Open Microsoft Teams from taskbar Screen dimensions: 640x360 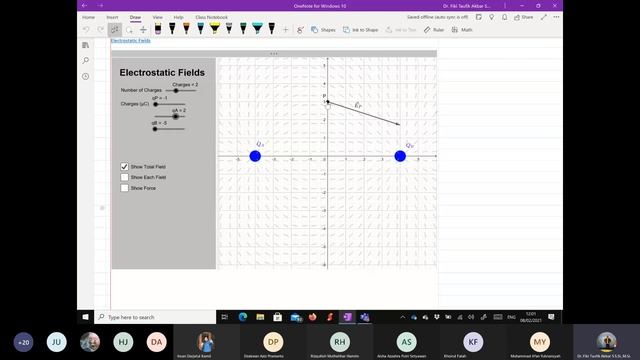click(364, 317)
